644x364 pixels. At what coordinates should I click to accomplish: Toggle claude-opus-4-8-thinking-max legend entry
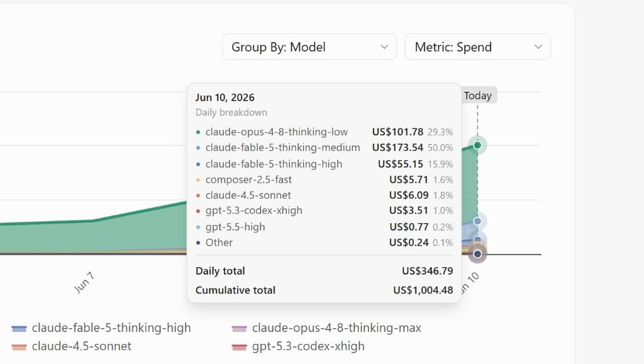pyautogui.click(x=326, y=328)
